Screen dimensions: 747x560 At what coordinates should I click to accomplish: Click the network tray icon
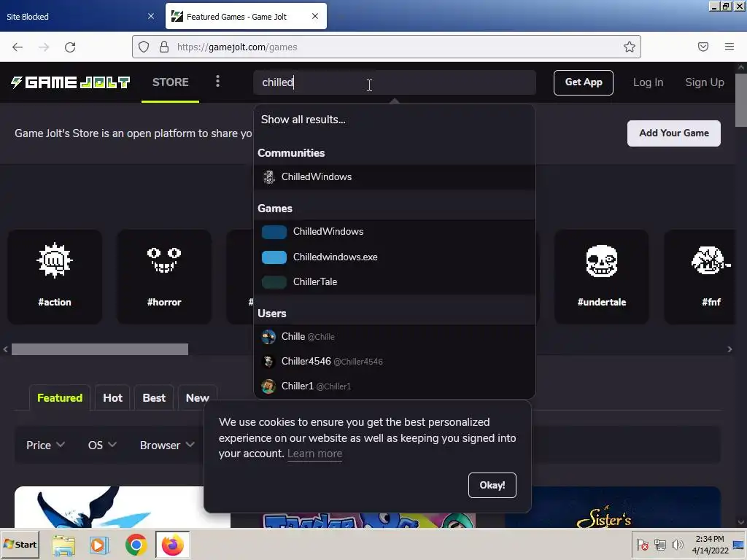pos(659,544)
